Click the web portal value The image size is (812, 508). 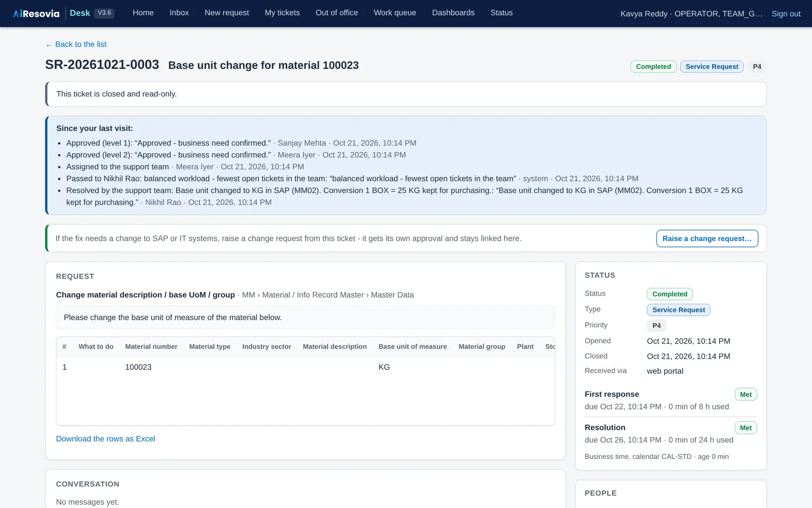click(x=665, y=371)
